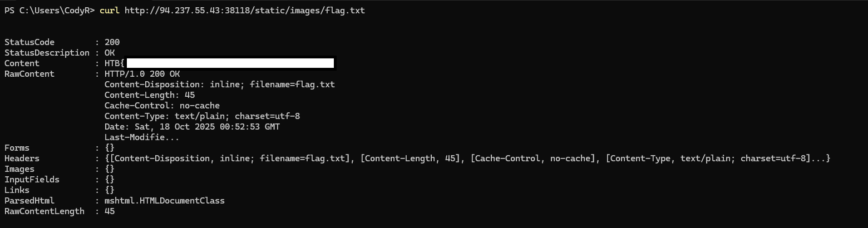Click the PS C:\Users\CodyR prompt text
This screenshot has width=868, height=228.
49,11
